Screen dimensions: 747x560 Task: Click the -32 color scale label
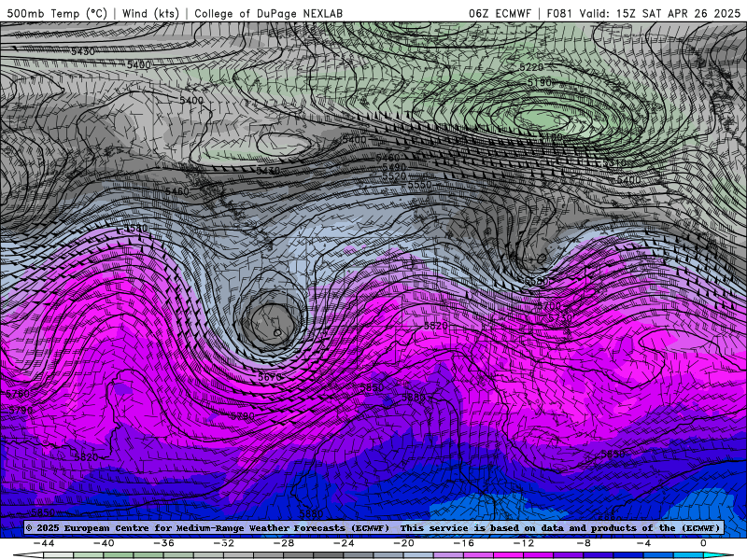[x=223, y=543]
